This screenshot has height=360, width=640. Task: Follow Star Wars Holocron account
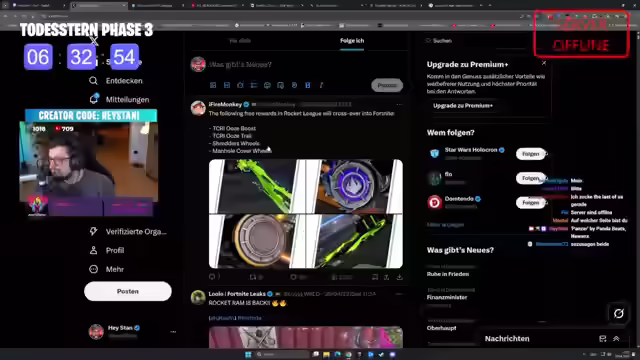(x=531, y=154)
